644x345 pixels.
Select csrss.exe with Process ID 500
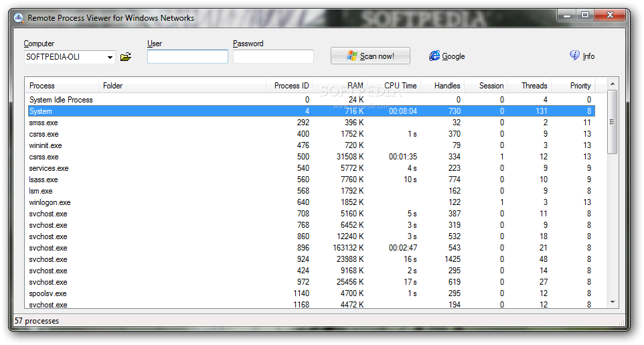click(311, 157)
